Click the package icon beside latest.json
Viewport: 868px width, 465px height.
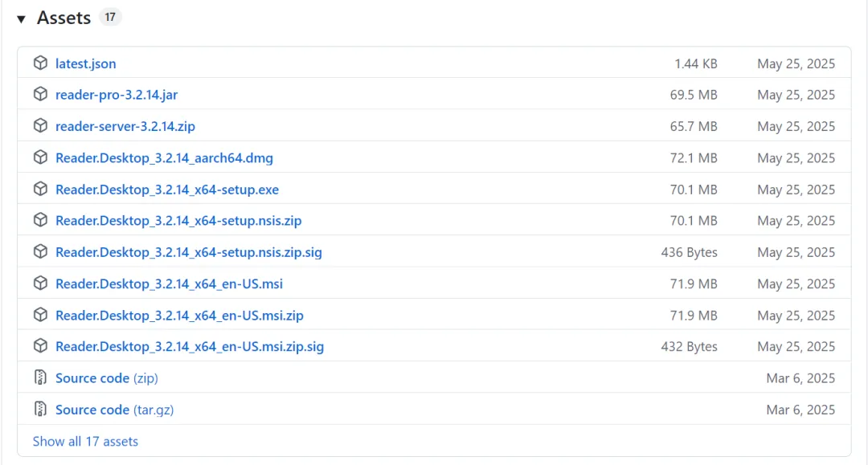point(40,63)
